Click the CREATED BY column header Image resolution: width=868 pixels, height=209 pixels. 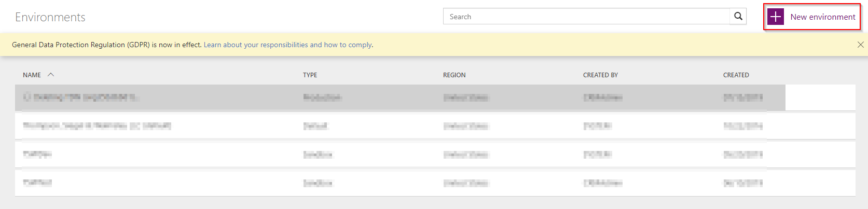coord(600,75)
